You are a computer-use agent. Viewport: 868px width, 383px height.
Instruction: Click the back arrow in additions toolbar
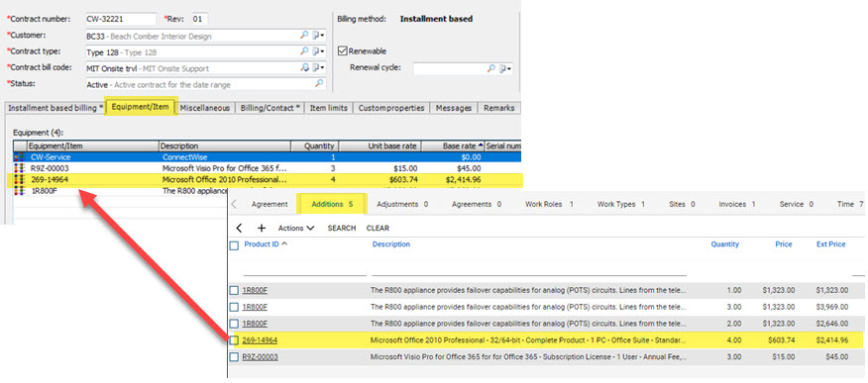[239, 228]
